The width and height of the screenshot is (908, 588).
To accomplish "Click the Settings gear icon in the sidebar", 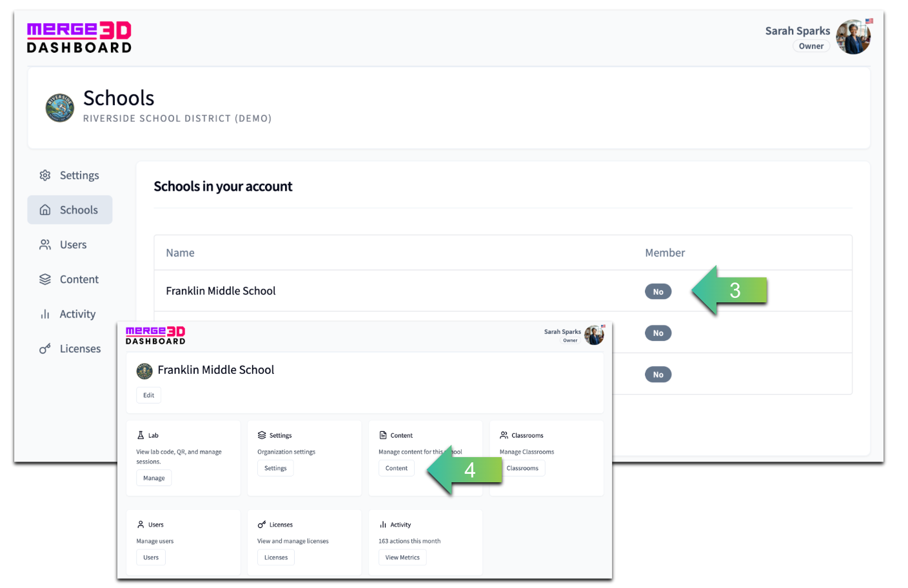I will pos(45,175).
